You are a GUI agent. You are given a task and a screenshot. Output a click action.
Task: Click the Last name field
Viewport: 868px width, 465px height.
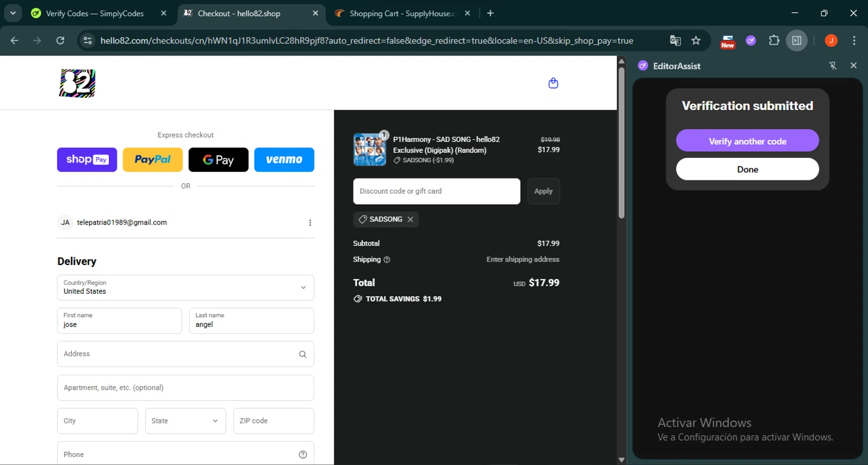(x=252, y=320)
